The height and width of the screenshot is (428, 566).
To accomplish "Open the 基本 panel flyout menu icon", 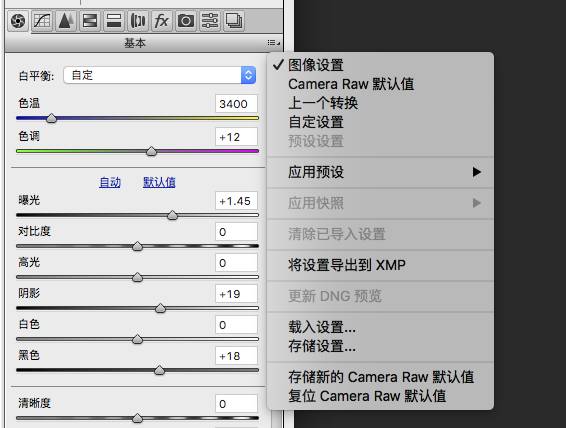I will 273,43.
